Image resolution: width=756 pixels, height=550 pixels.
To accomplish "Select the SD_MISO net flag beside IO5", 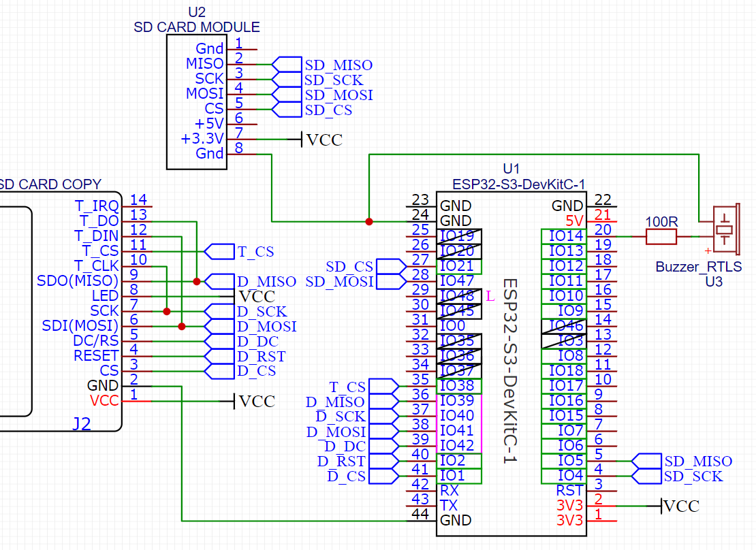I will pyautogui.click(x=646, y=462).
